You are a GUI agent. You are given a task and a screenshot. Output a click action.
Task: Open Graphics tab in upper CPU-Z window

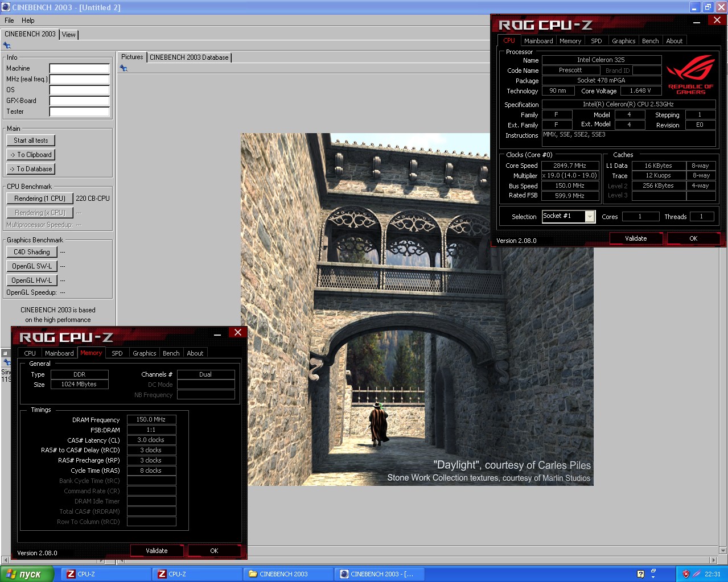pyautogui.click(x=624, y=41)
